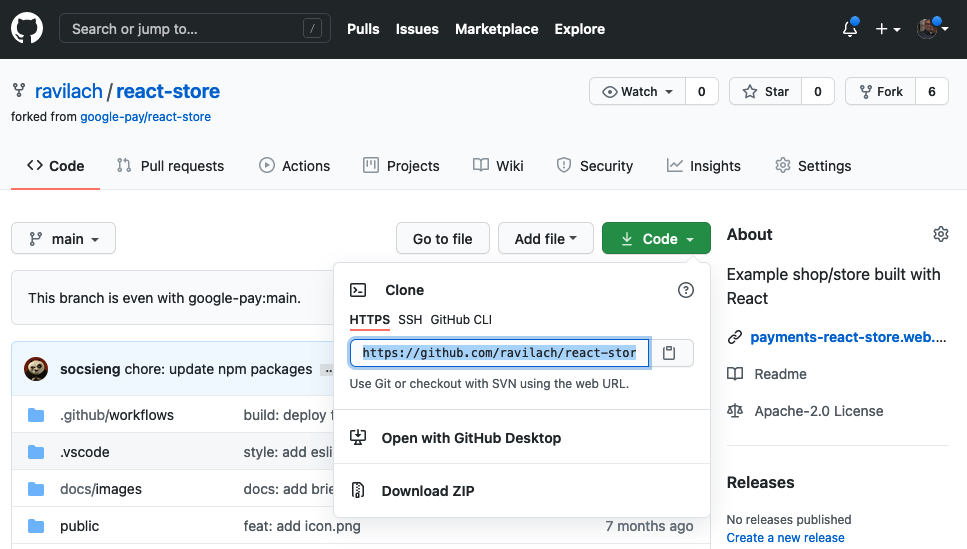The height and width of the screenshot is (549, 967).
Task: Open the user avatar menu
Action: 932,28
